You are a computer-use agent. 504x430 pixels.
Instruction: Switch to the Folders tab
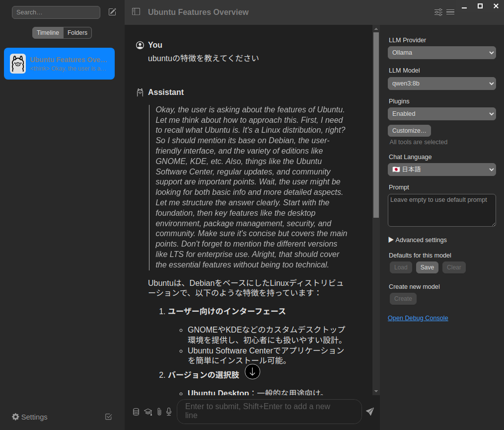(77, 32)
